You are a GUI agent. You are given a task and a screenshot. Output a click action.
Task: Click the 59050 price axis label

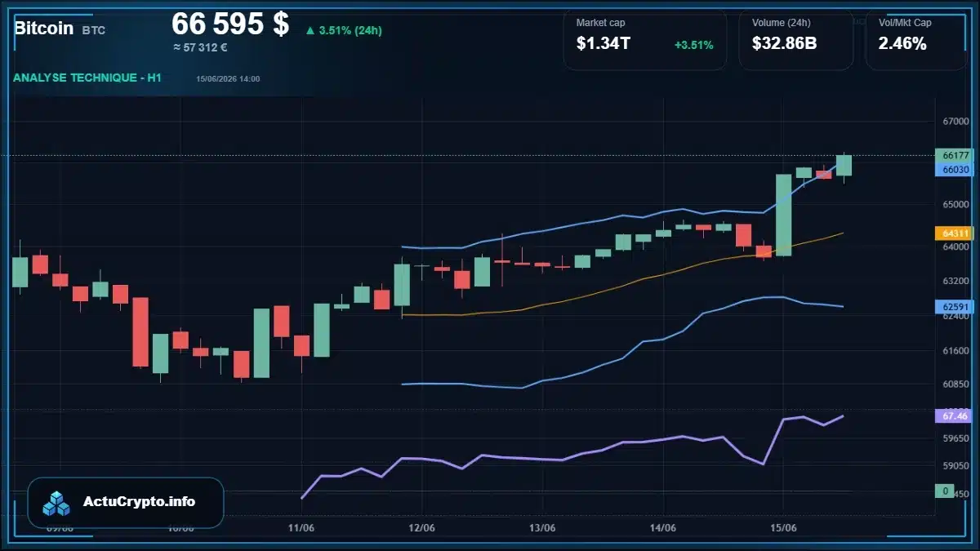tap(955, 466)
